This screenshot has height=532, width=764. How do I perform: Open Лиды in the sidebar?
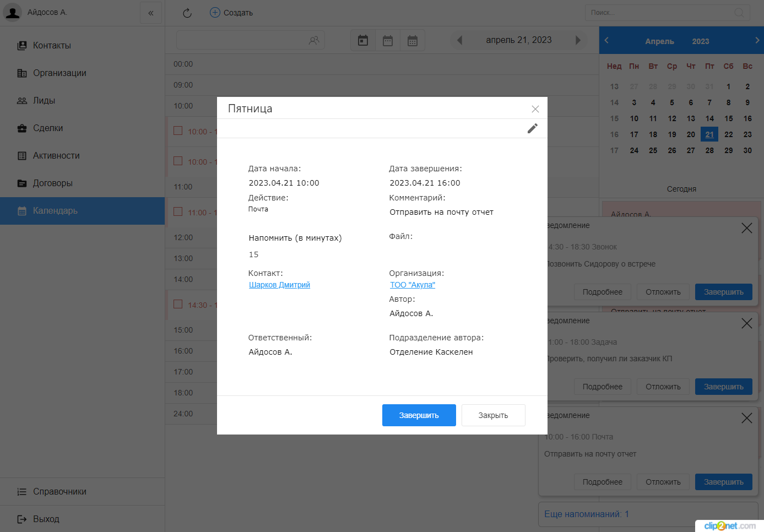(x=83, y=101)
